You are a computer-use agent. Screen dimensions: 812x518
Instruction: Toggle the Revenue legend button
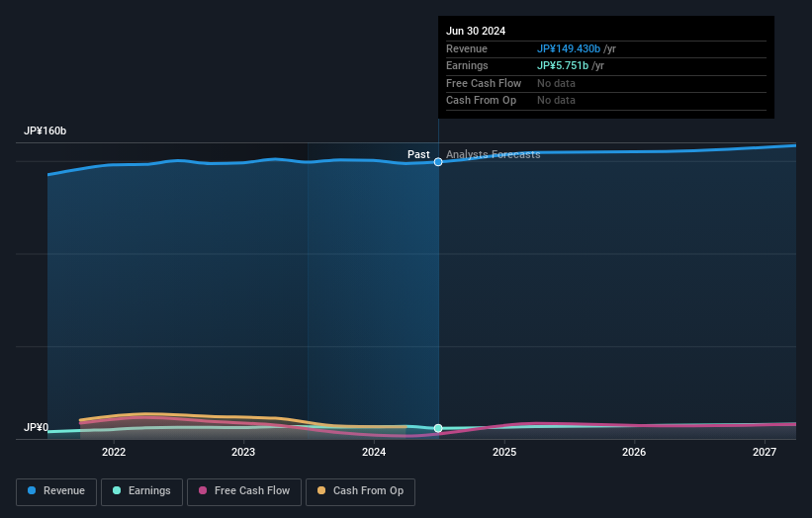pos(56,491)
